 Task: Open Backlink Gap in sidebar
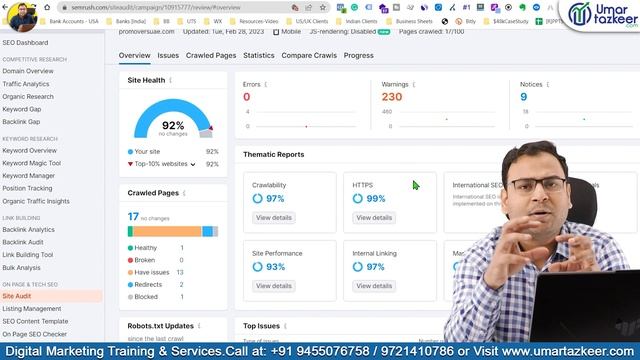[x=21, y=122]
